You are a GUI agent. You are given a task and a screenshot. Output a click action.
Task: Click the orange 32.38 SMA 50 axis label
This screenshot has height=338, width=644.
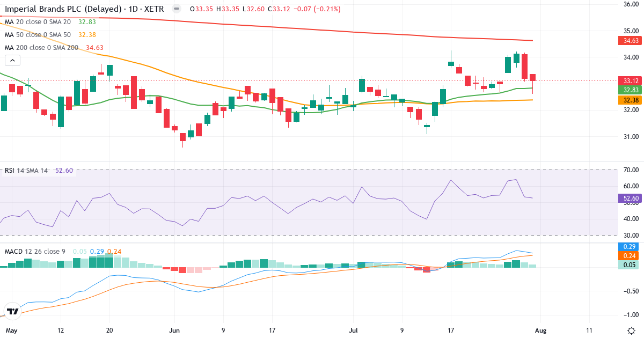[x=631, y=100]
